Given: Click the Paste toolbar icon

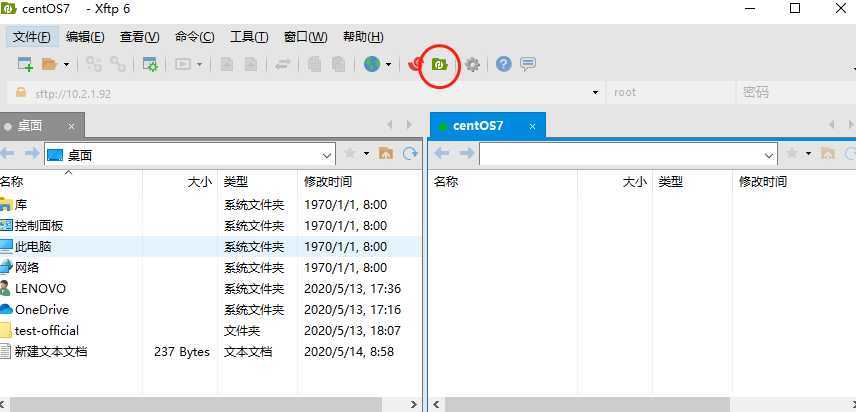Looking at the screenshot, I should click(x=338, y=64).
